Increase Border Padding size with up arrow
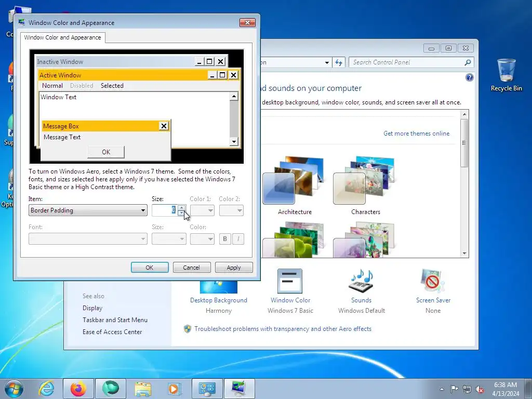532x399 pixels. [181, 208]
